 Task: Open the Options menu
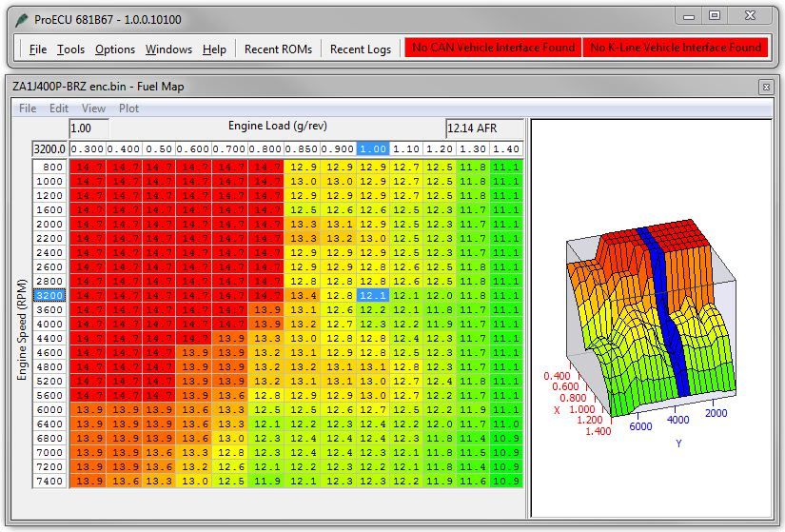[114, 49]
